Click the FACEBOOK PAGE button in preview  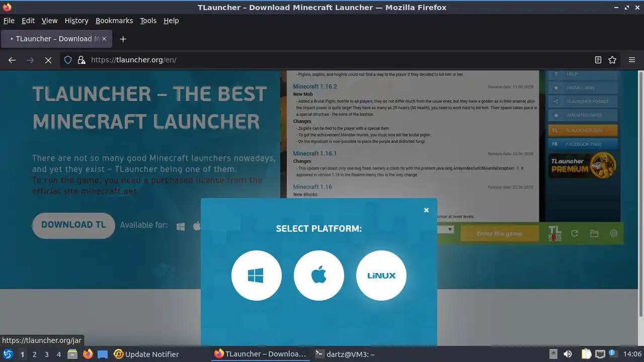583,144
